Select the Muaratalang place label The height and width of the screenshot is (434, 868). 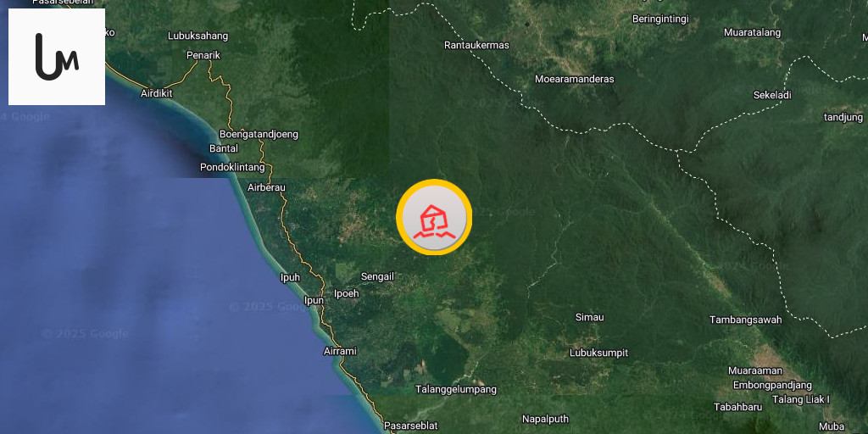tap(753, 33)
